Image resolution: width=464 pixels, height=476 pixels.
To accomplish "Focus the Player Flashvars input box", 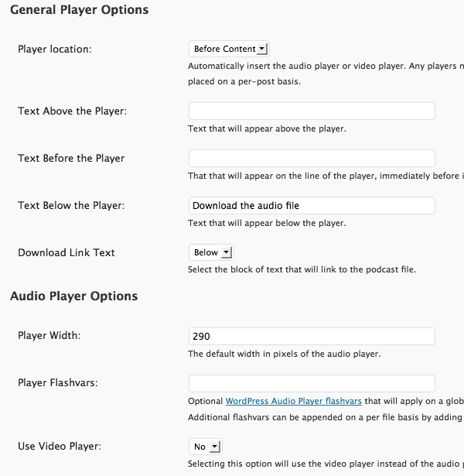I will click(x=312, y=383).
